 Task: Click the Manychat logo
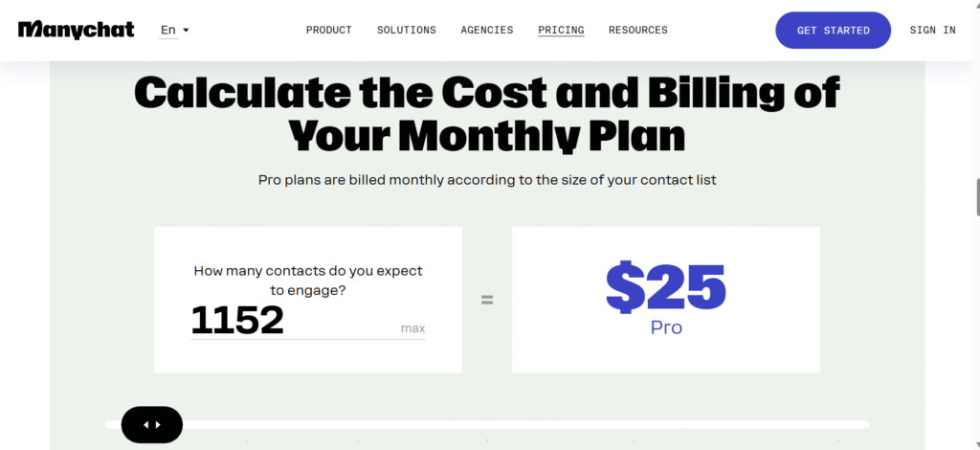(x=77, y=30)
